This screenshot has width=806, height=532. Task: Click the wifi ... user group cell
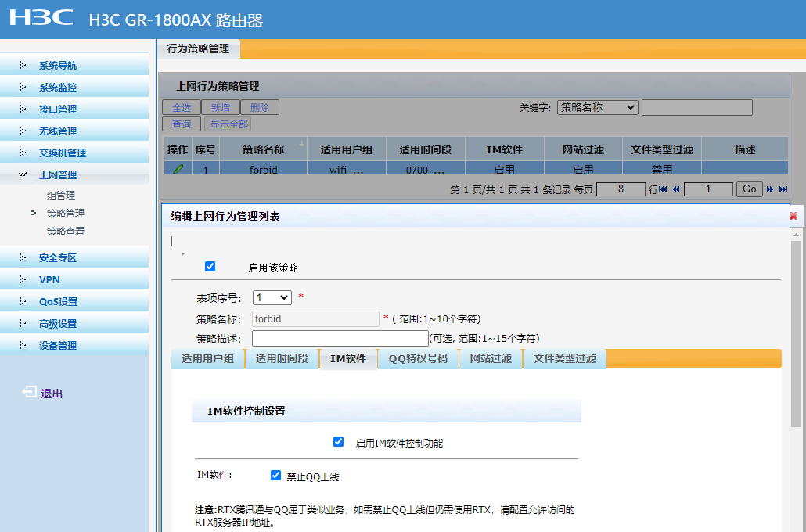tap(347, 168)
